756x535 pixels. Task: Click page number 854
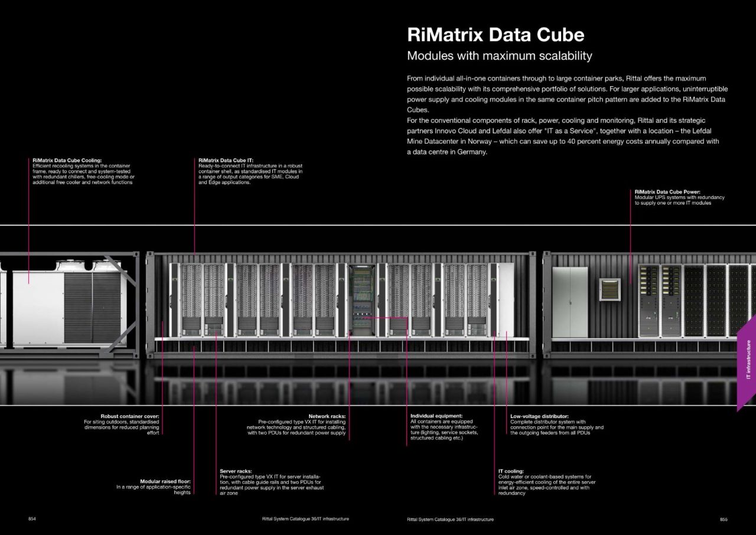point(32,519)
